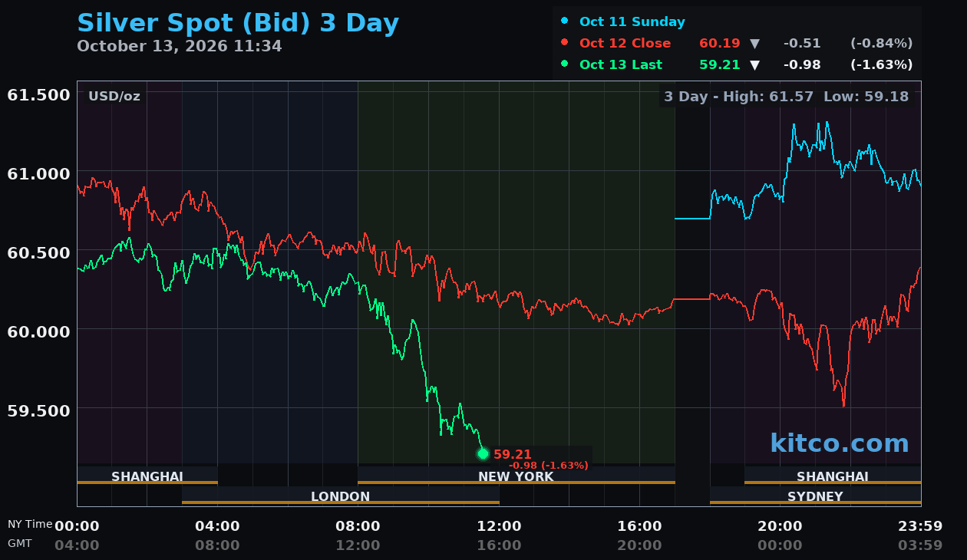Click the left SHANGHAI session bar
This screenshot has width=967, height=560.
click(147, 476)
